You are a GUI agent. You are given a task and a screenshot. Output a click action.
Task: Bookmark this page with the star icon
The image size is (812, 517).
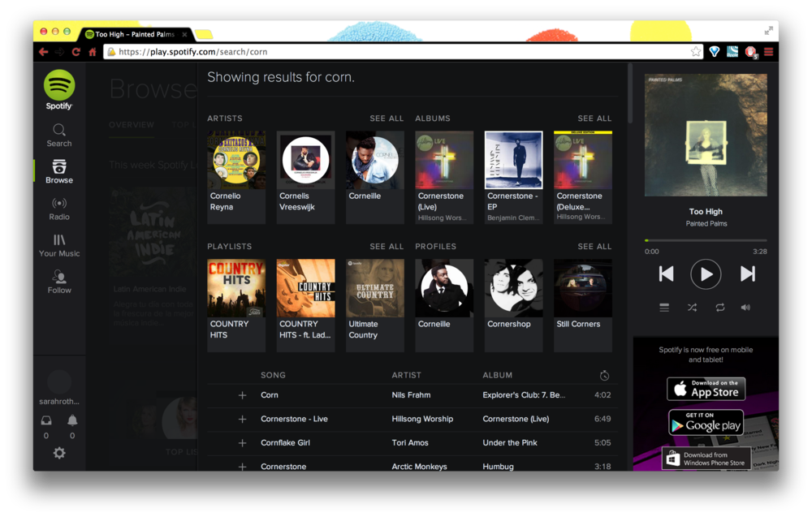(x=696, y=51)
